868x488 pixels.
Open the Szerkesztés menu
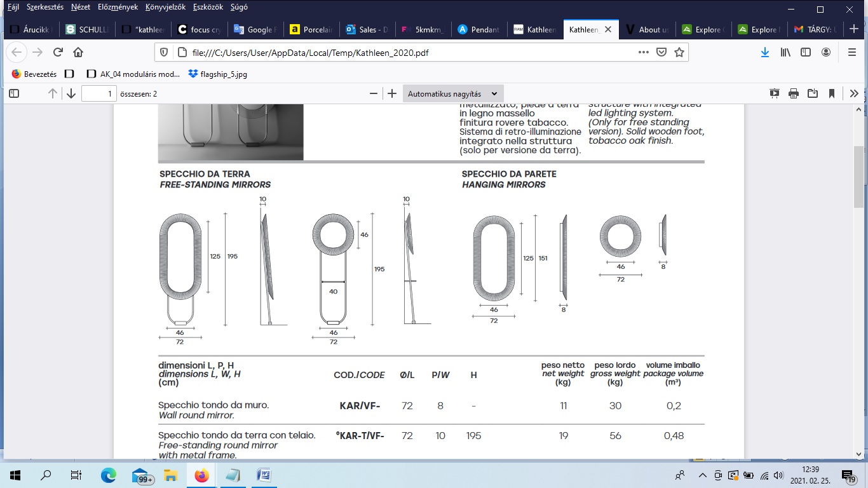tap(45, 8)
